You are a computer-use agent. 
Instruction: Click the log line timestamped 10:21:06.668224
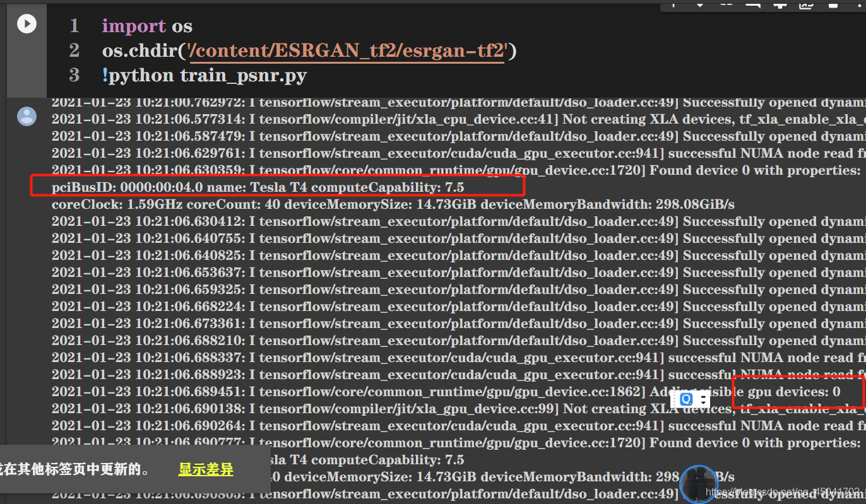(x=459, y=307)
